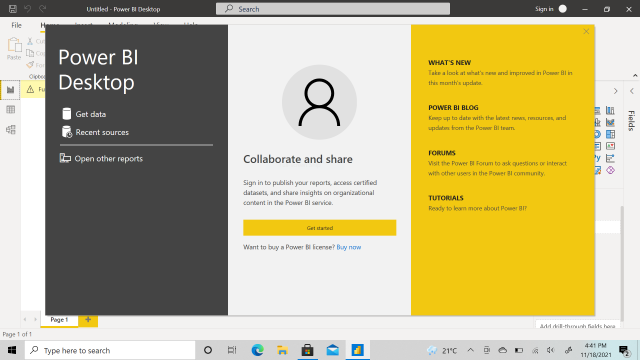
Task: Open the TUTORIALS link
Action: click(446, 198)
